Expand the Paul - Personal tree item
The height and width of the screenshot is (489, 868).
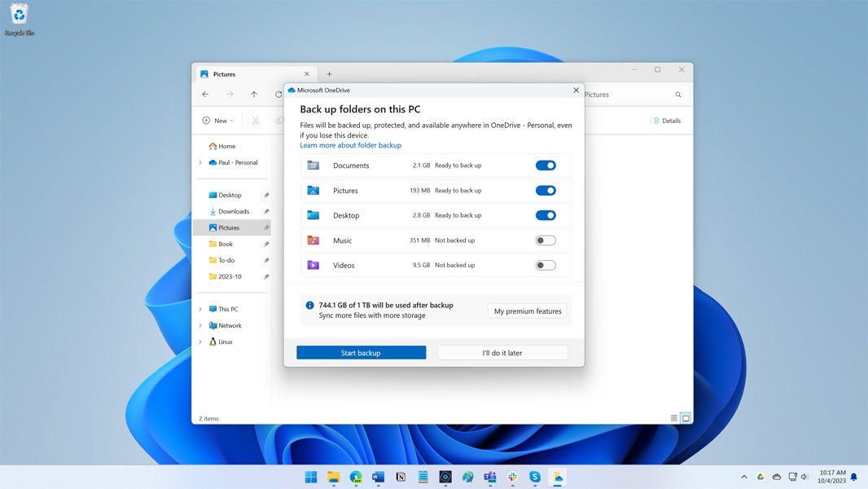pyautogui.click(x=200, y=162)
